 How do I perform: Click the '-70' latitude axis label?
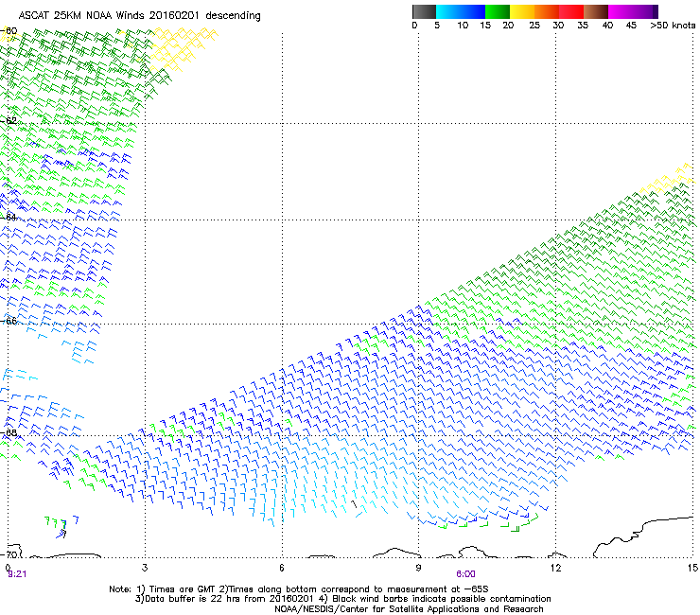coord(9,554)
